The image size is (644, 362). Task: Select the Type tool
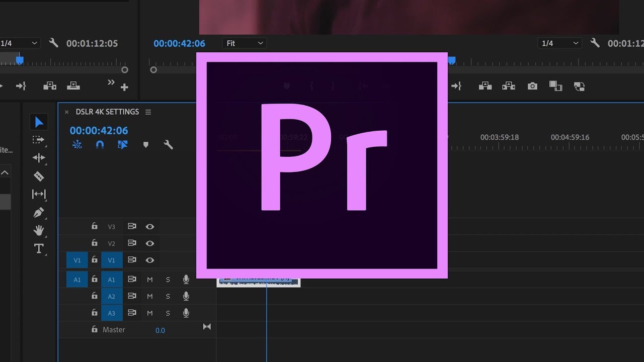pyautogui.click(x=39, y=248)
